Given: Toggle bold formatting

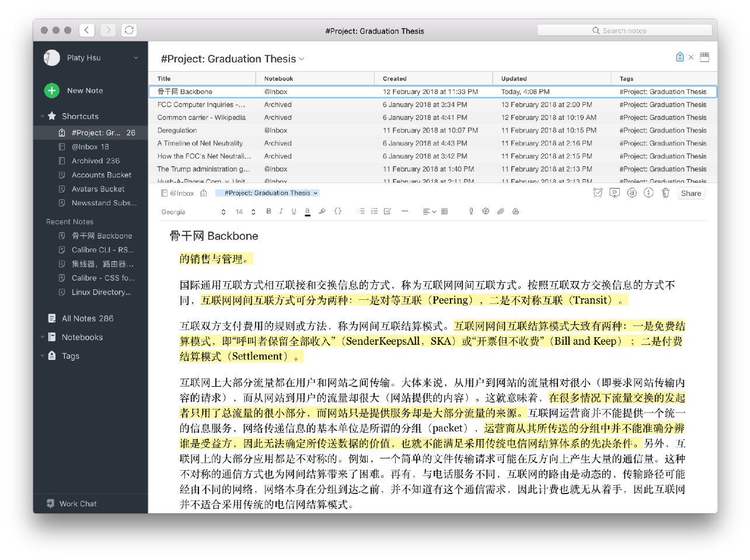Looking at the screenshot, I should click(x=268, y=212).
